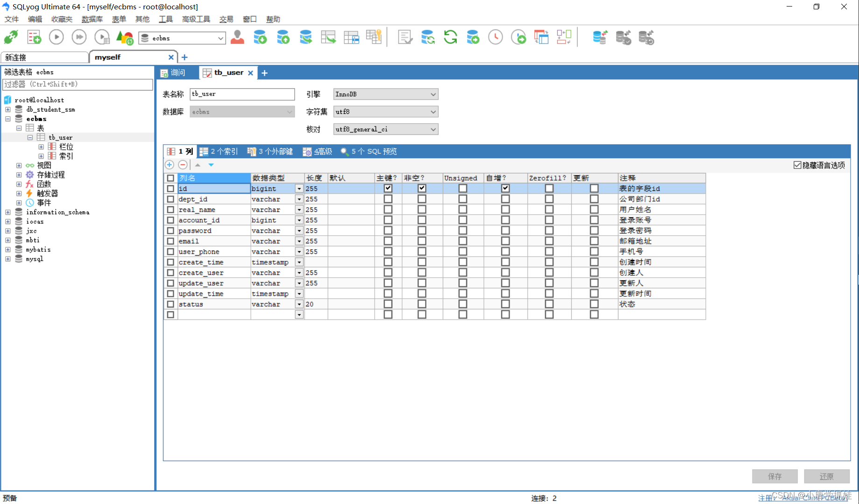The height and width of the screenshot is (504, 859).
Task: Click the gray database restore icon
Action: pos(646,37)
